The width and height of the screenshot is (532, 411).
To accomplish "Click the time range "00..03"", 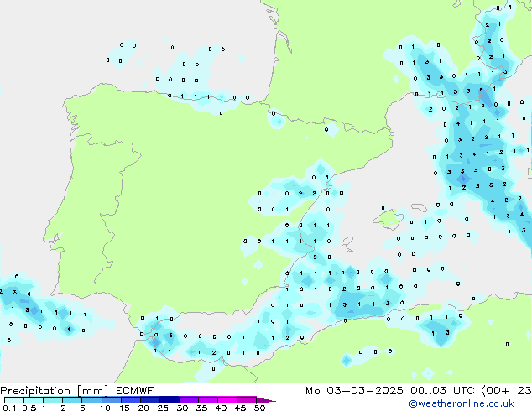I will click(x=428, y=391).
